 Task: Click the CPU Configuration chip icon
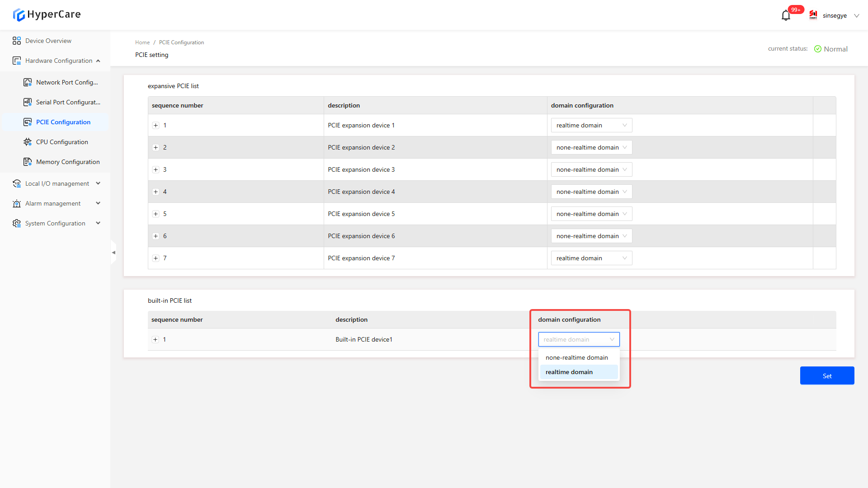click(28, 142)
